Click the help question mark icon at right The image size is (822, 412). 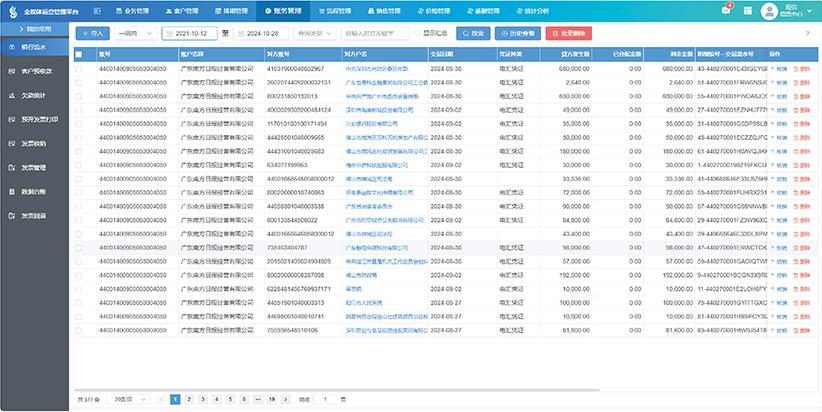click(807, 34)
